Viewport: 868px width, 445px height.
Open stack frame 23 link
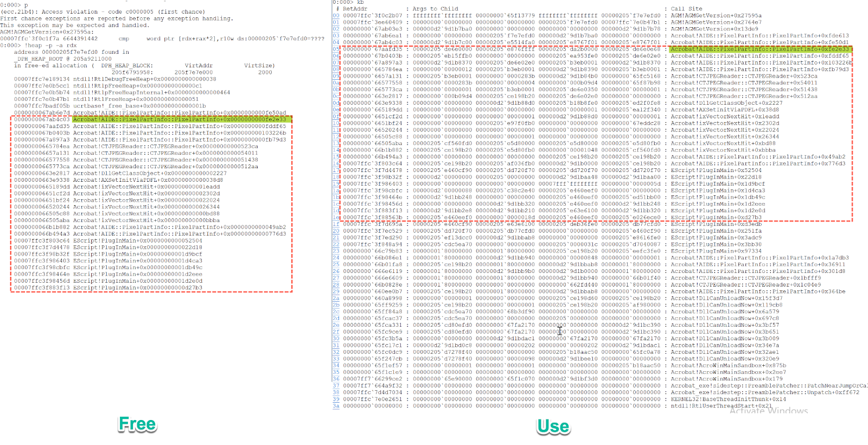coord(336,251)
